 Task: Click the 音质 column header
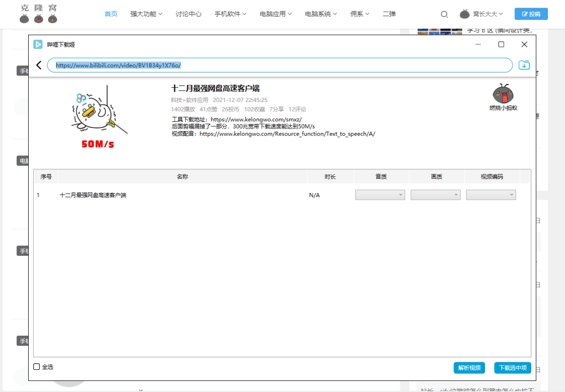point(381,176)
